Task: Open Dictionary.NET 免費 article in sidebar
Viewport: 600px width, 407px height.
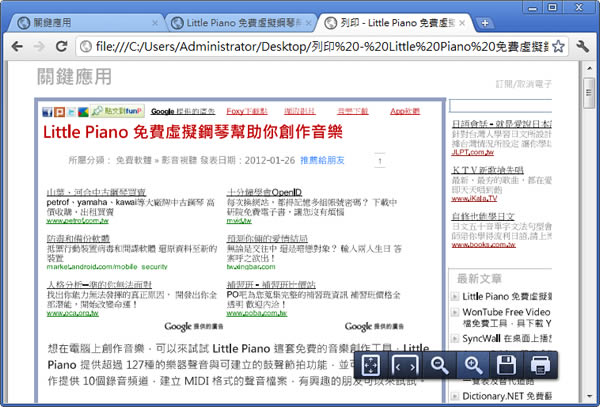Action: [507, 396]
